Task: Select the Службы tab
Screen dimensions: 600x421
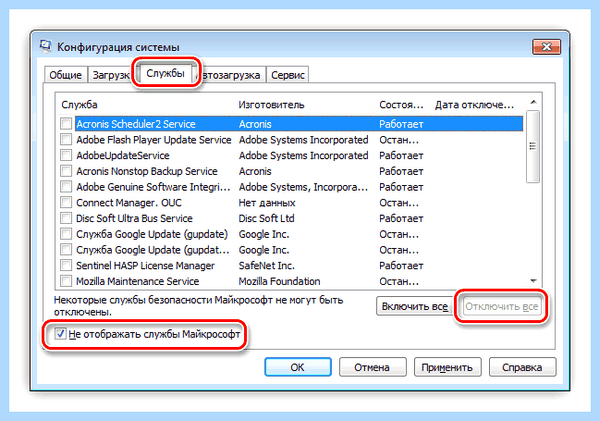Action: (x=165, y=73)
